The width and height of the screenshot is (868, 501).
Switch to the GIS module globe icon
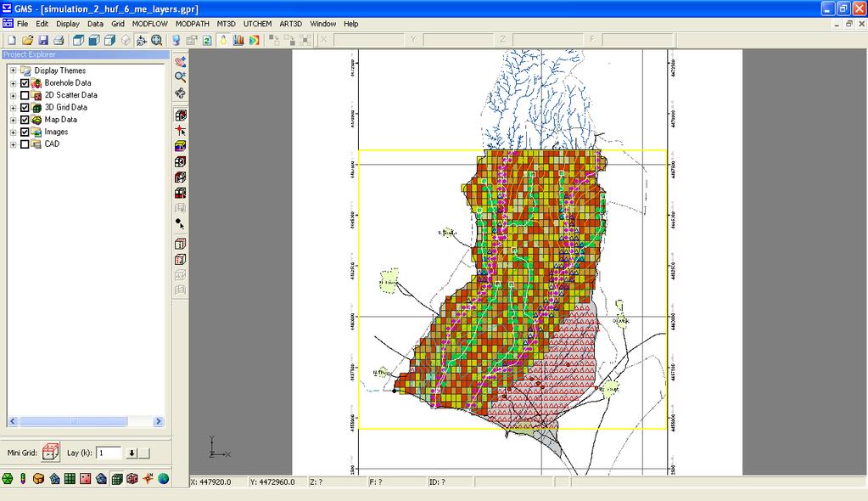(x=163, y=478)
